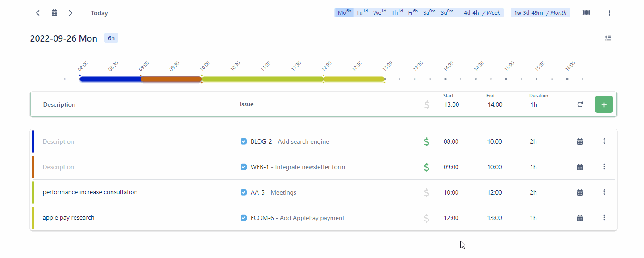
Task: Open the checklist icon beside the date
Action: click(608, 38)
